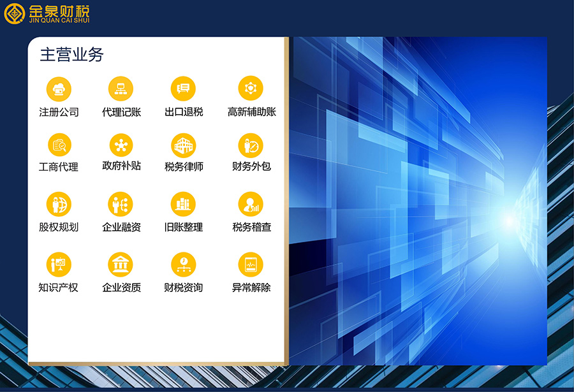Click the blue abstract technology banner image
The width and height of the screenshot is (574, 392).
click(x=418, y=201)
